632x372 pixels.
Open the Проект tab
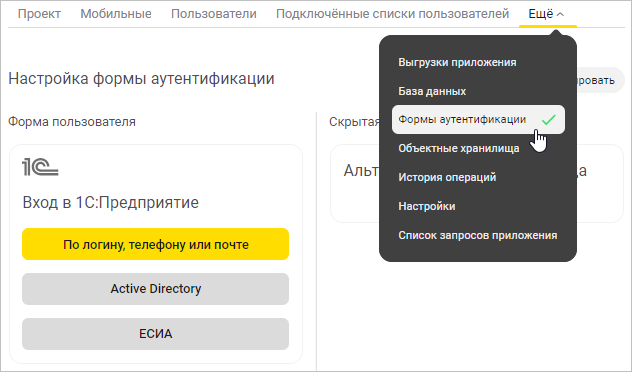(x=39, y=14)
